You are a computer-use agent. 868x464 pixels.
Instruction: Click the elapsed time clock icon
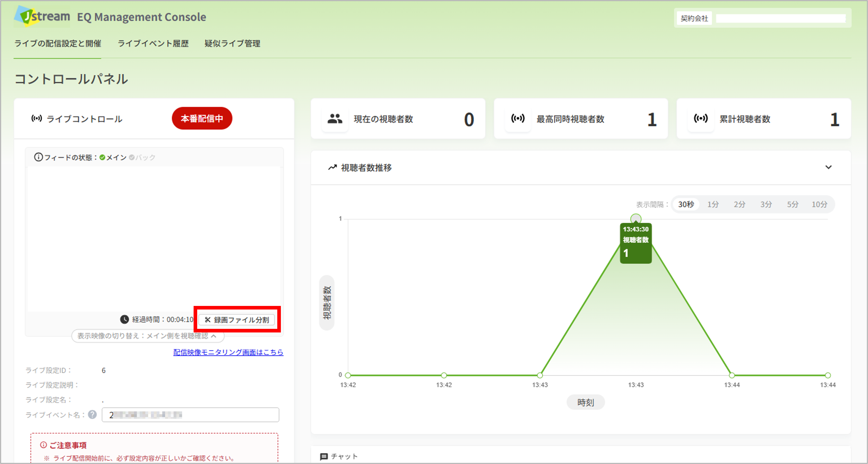[124, 319]
